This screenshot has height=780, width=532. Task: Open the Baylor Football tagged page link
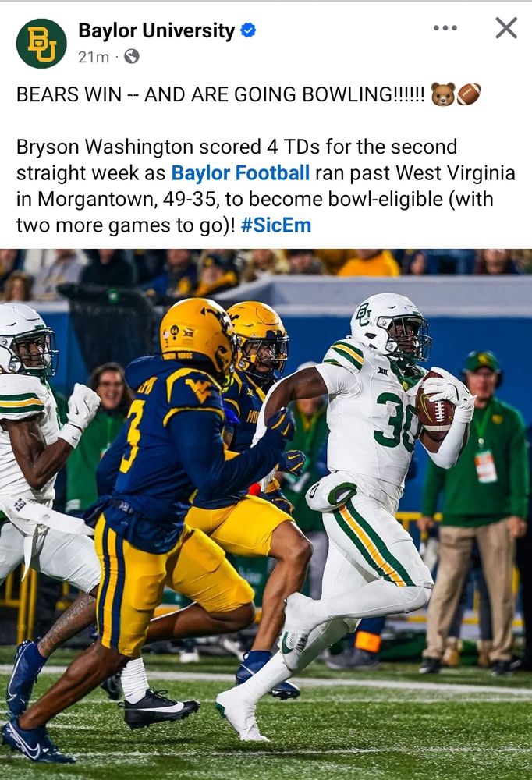coord(240,173)
